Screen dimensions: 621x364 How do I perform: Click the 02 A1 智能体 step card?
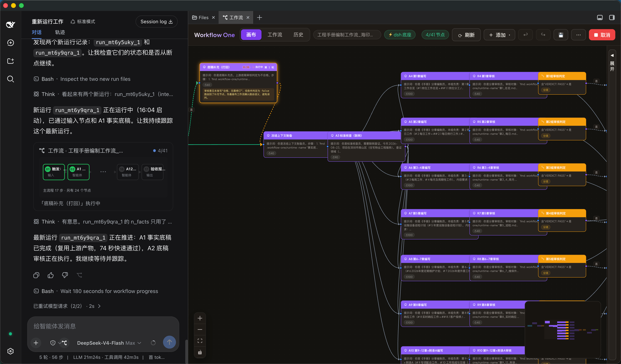(78, 172)
